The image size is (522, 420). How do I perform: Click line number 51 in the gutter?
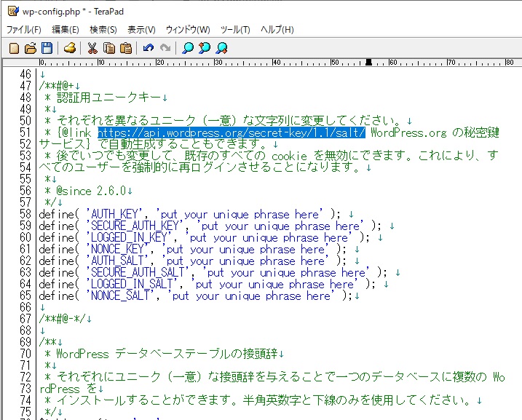pos(25,132)
